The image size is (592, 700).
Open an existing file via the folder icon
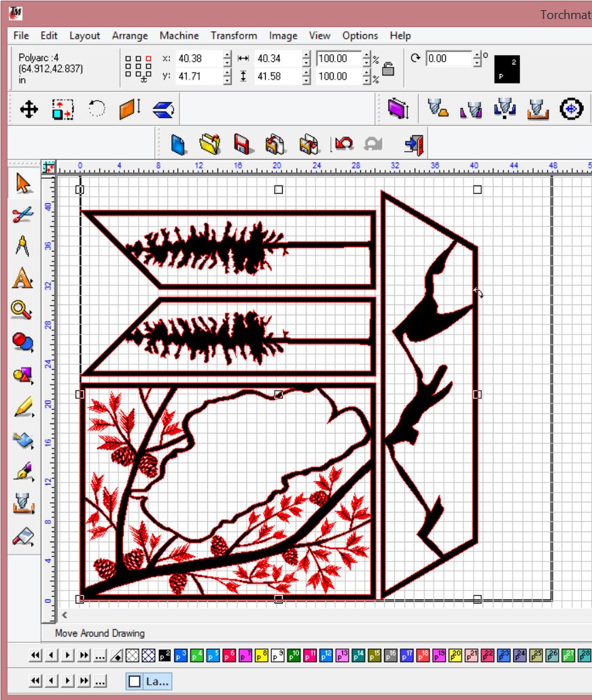click(209, 143)
